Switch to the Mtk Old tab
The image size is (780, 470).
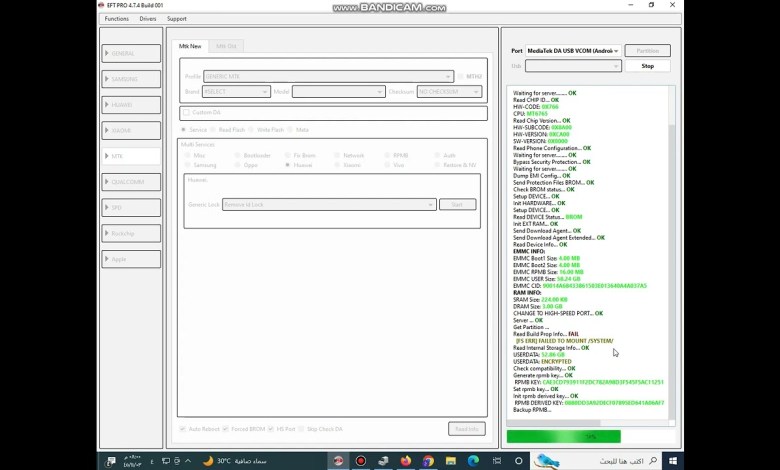pyautogui.click(x=227, y=46)
